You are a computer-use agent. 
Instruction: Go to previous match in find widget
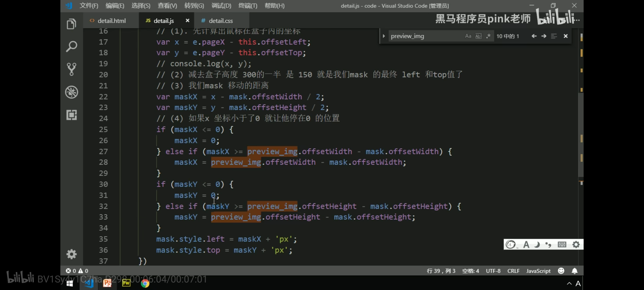(x=534, y=36)
